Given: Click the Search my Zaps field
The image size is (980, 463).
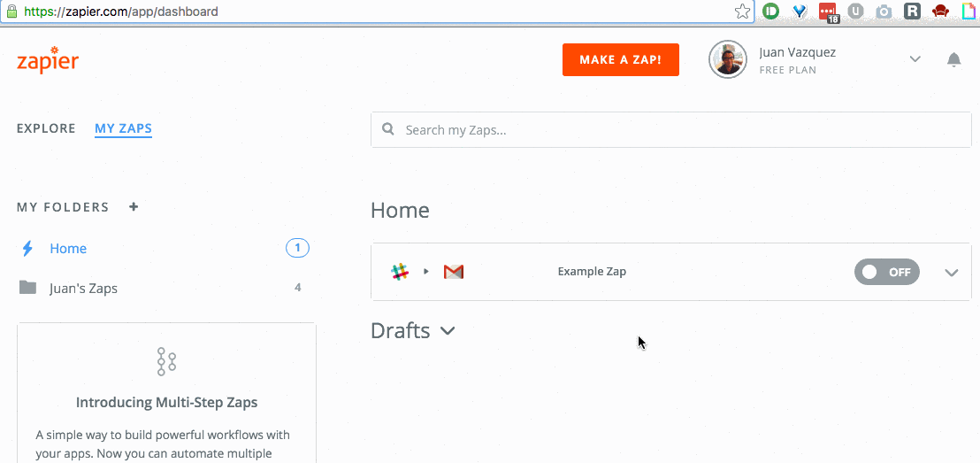Looking at the screenshot, I should 671,130.
